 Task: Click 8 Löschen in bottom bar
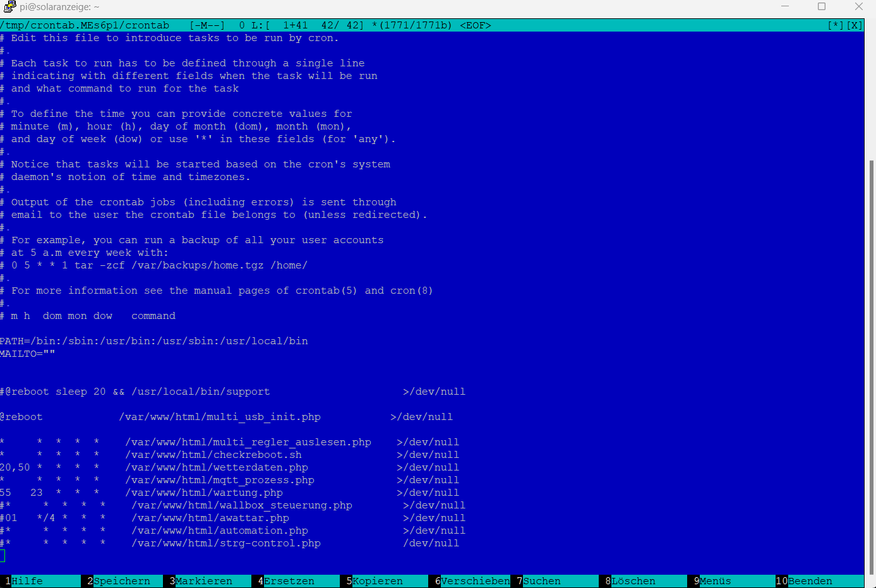click(x=633, y=581)
